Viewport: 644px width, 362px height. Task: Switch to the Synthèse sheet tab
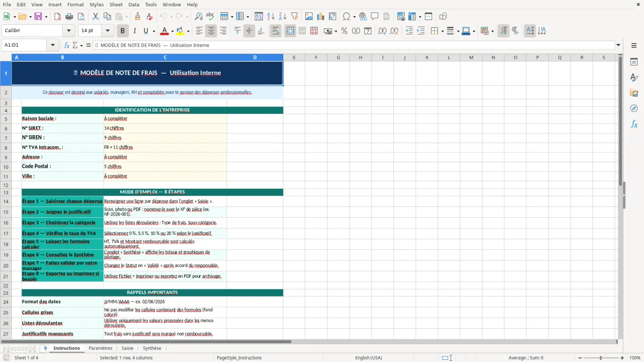(x=152, y=348)
